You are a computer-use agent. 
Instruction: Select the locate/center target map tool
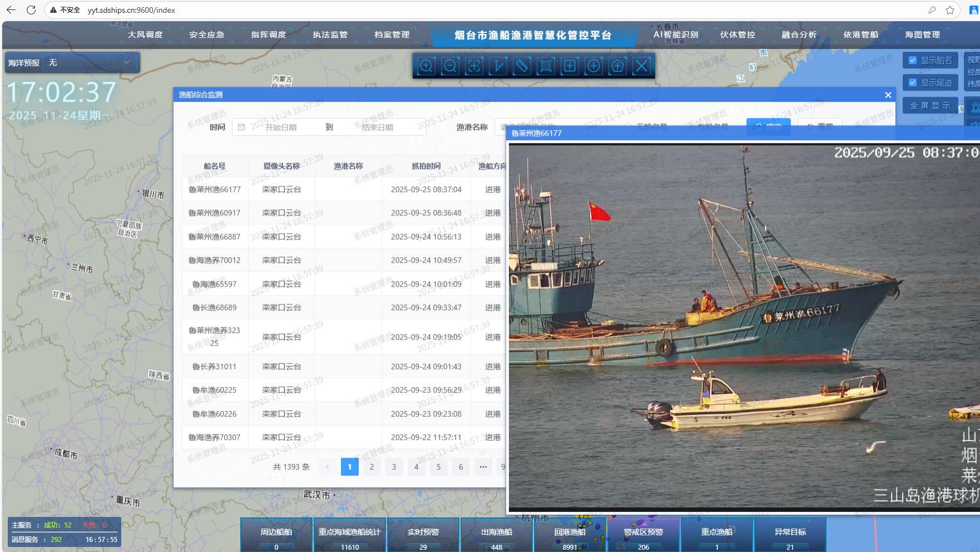[x=474, y=66]
